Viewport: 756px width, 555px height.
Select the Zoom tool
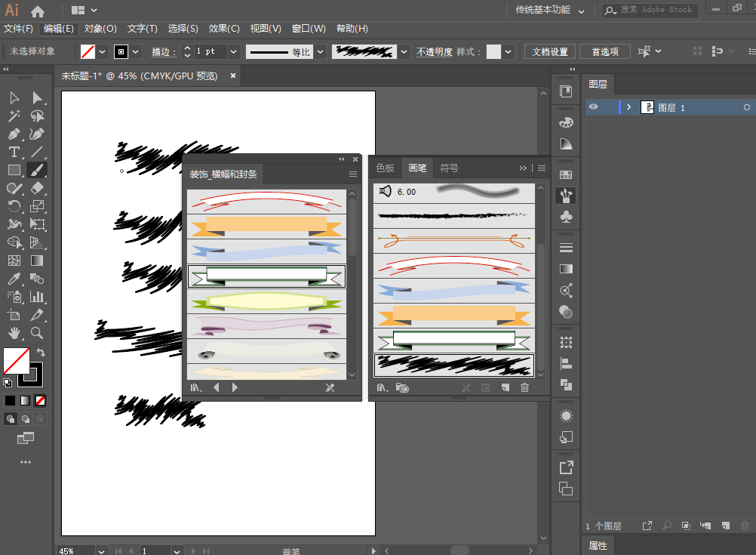pos(37,333)
